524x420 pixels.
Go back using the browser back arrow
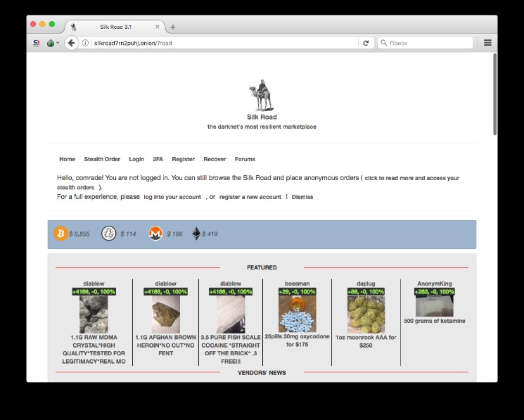71,43
